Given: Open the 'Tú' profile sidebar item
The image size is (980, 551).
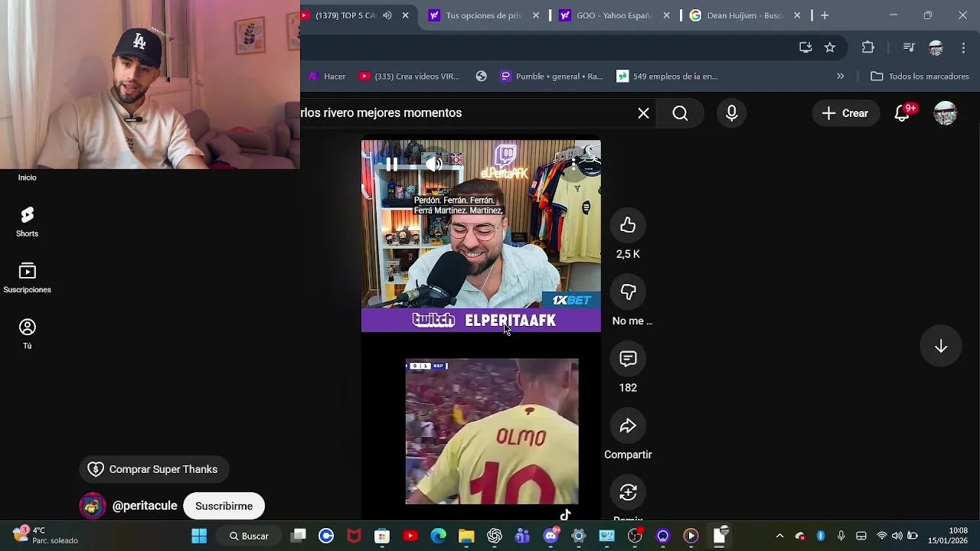Looking at the screenshot, I should tap(27, 334).
